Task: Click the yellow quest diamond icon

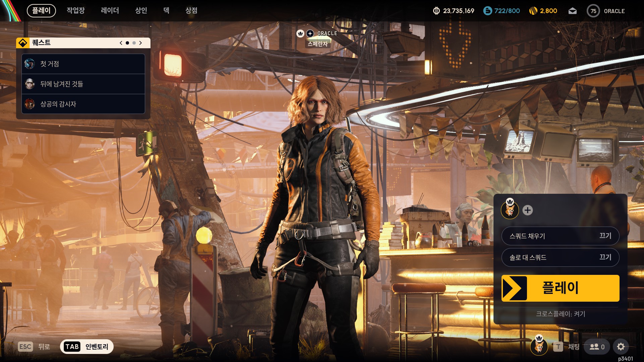Action: point(23,43)
